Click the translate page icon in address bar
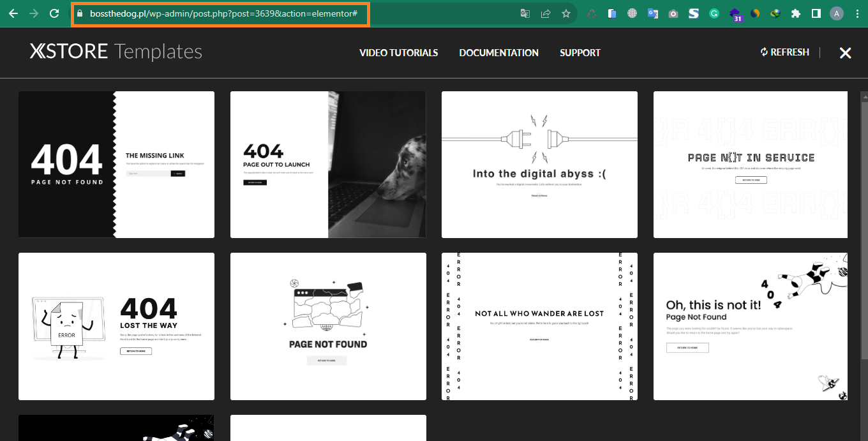This screenshot has height=441, width=868. pos(525,13)
